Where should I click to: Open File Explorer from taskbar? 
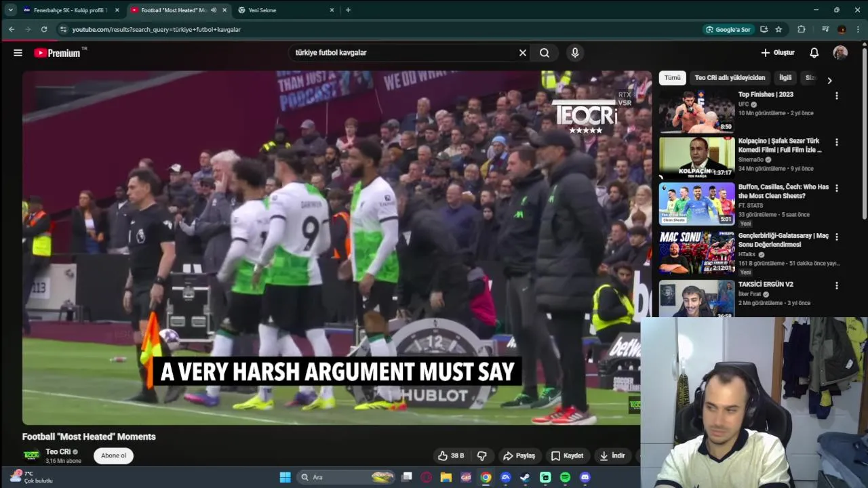[446, 477]
